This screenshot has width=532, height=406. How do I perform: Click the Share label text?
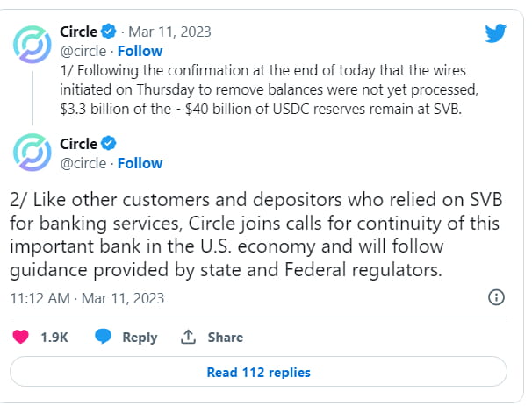click(x=226, y=337)
